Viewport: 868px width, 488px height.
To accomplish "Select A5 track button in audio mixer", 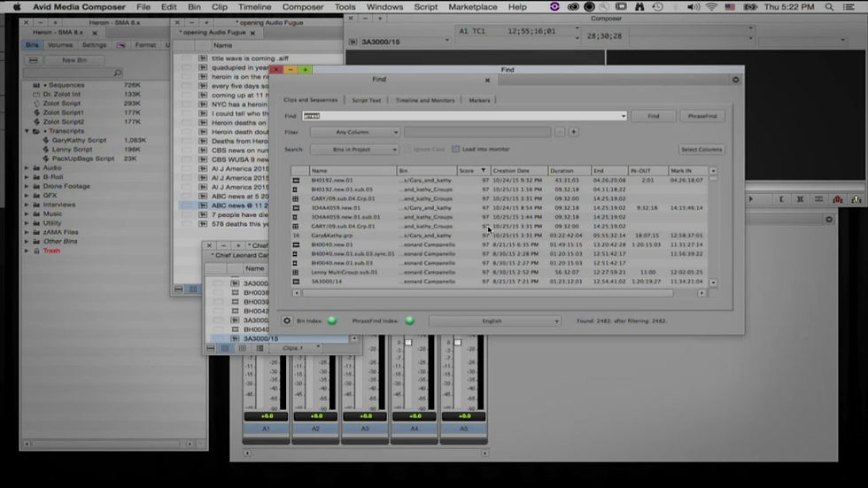I will (x=464, y=429).
